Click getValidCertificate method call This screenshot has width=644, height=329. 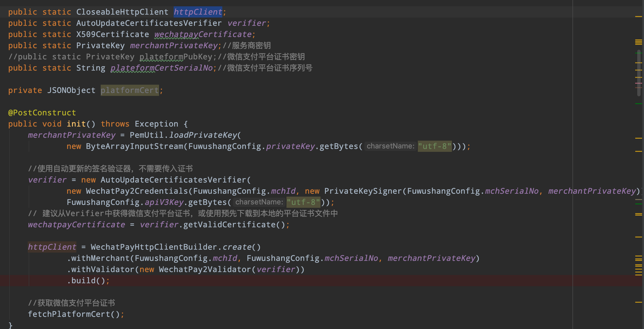[229, 224]
